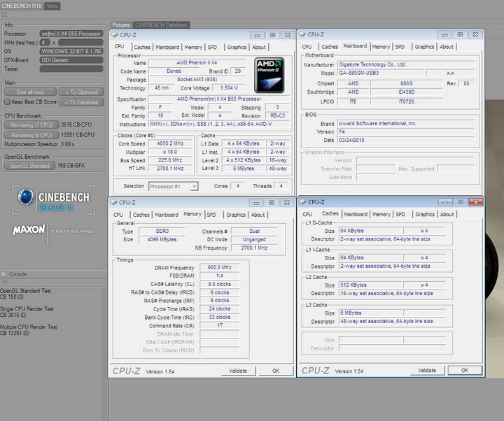Click the Tester input field
The image size is (504, 421).
pyautogui.click(x=71, y=69)
